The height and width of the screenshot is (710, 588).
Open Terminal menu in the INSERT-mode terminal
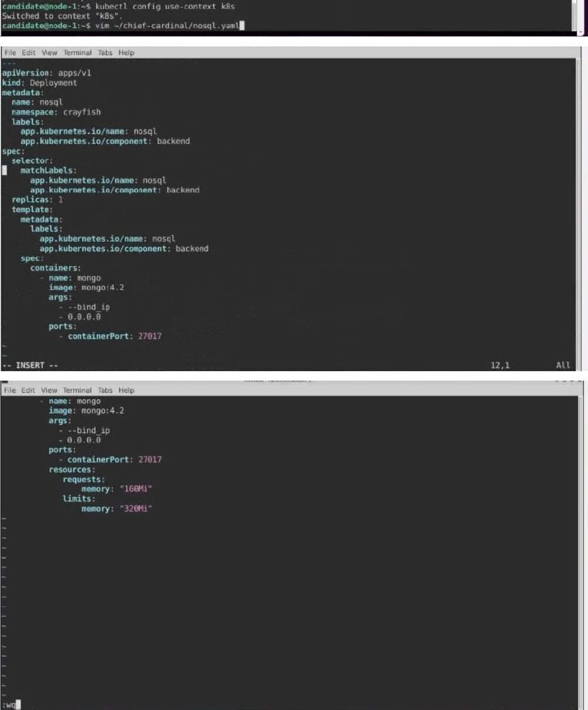tap(78, 52)
